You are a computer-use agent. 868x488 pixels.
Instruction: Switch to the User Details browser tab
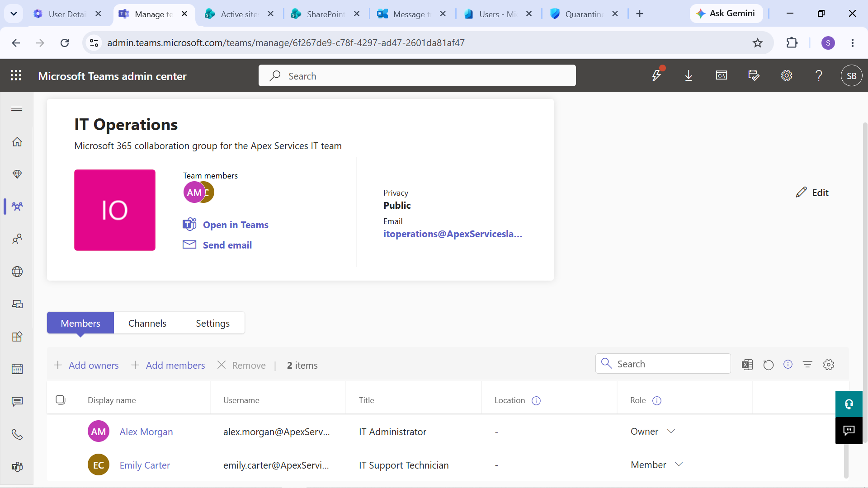click(66, 14)
